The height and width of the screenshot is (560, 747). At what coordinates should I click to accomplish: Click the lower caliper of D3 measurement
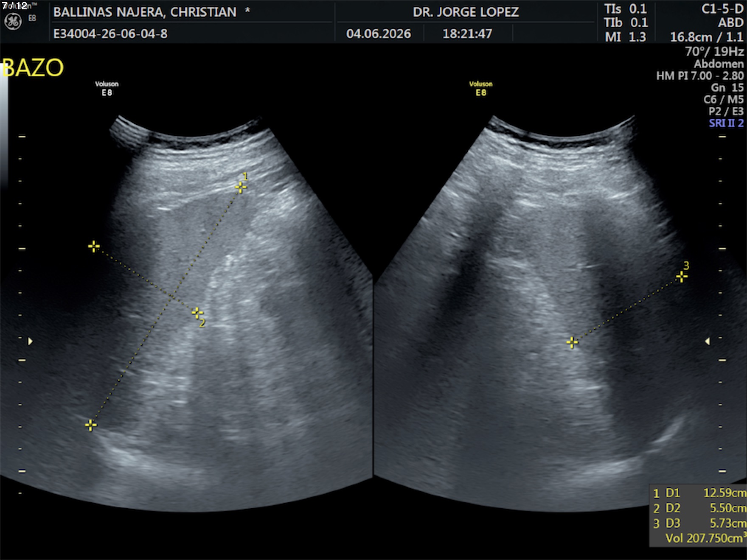[x=572, y=342]
